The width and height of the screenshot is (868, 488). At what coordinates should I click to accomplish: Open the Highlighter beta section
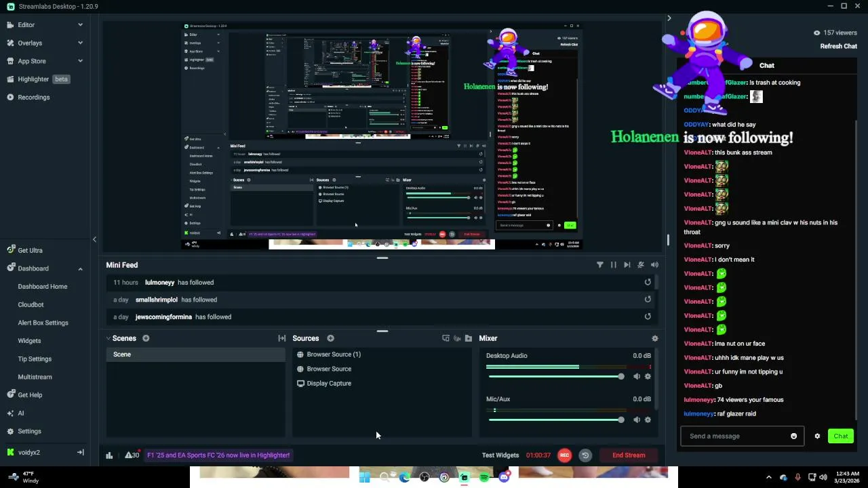[x=38, y=79]
